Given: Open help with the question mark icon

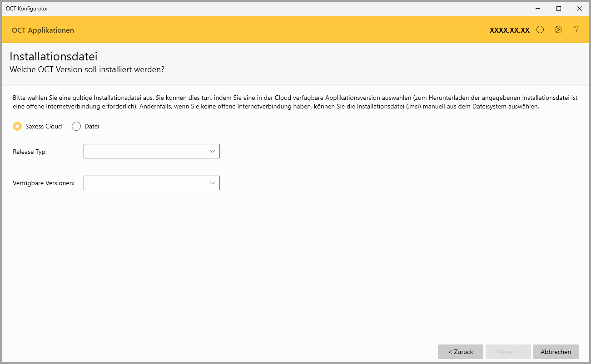Looking at the screenshot, I should tap(576, 30).
